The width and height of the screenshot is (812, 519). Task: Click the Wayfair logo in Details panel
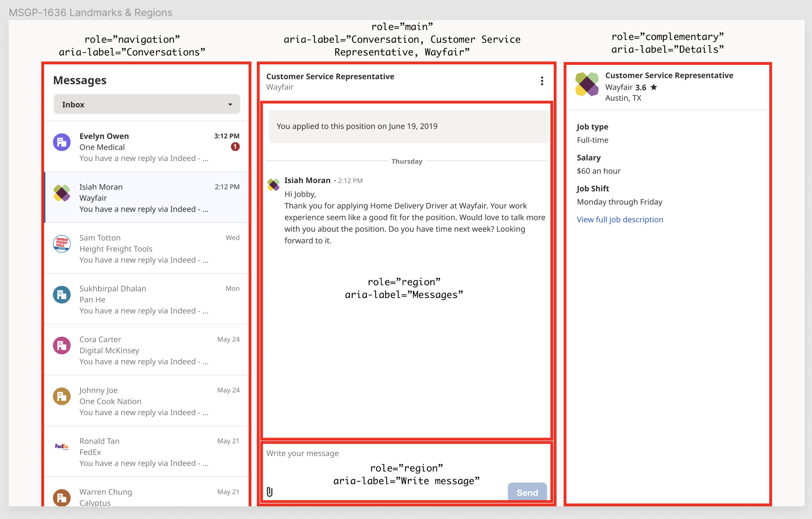pyautogui.click(x=587, y=84)
